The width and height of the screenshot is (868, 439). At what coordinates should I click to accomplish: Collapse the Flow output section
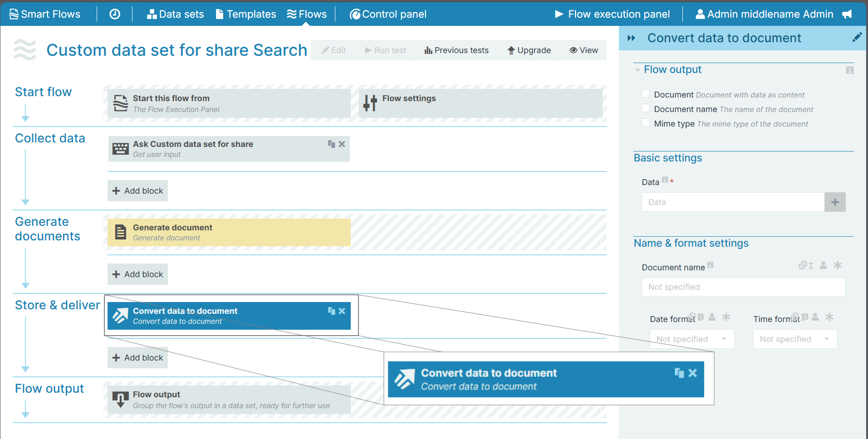(x=638, y=70)
